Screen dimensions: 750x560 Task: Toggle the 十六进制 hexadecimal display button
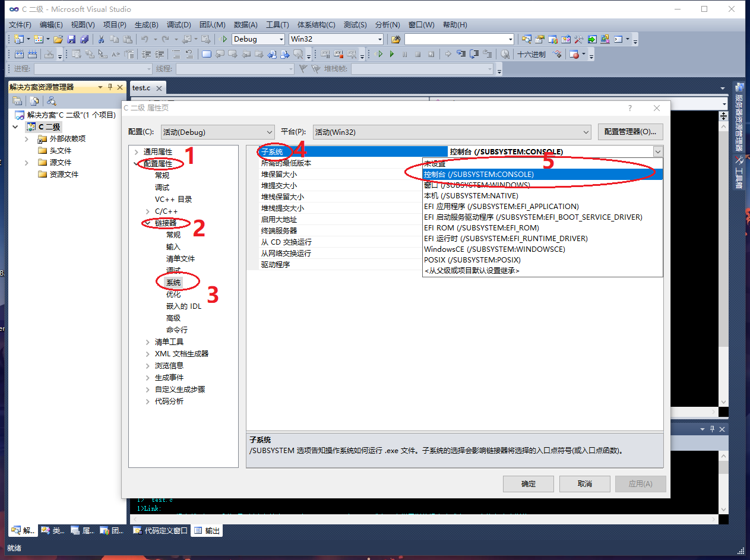click(531, 54)
